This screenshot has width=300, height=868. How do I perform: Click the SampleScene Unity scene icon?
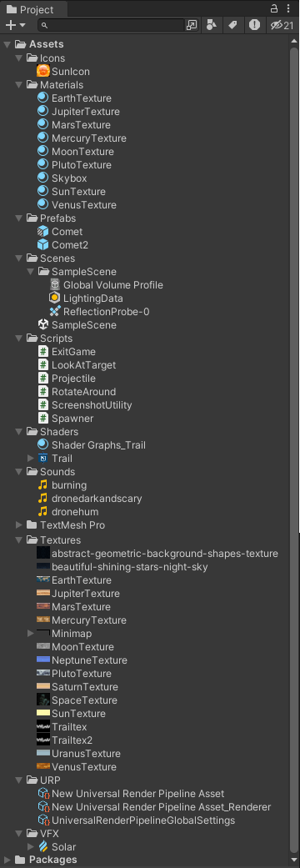point(43,325)
